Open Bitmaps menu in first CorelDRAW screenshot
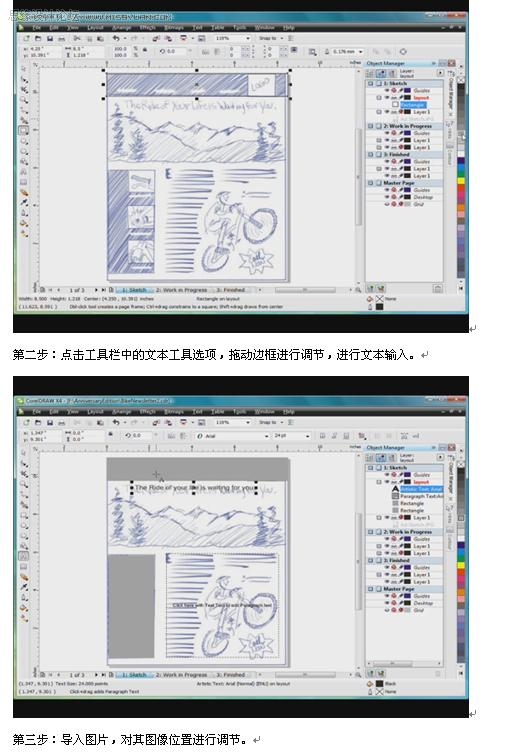Image resolution: width=509 pixels, height=755 pixels. 174,27
